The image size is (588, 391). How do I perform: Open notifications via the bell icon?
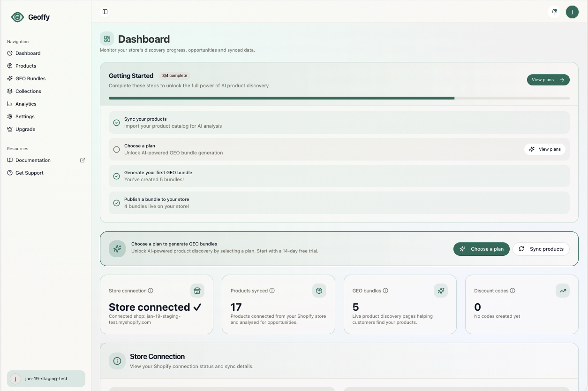pos(554,12)
